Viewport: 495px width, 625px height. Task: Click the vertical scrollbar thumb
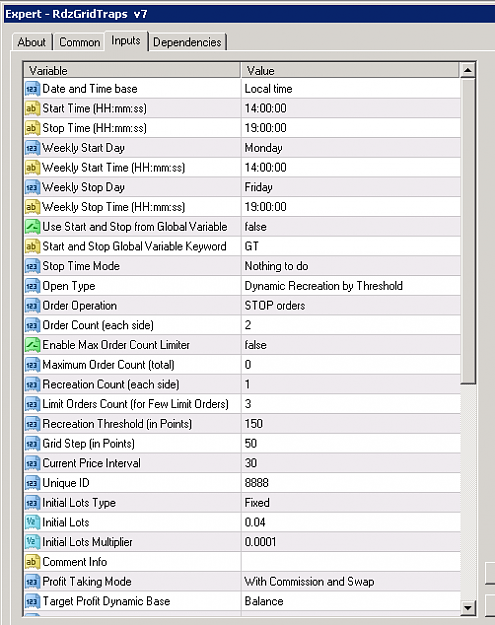click(x=468, y=232)
